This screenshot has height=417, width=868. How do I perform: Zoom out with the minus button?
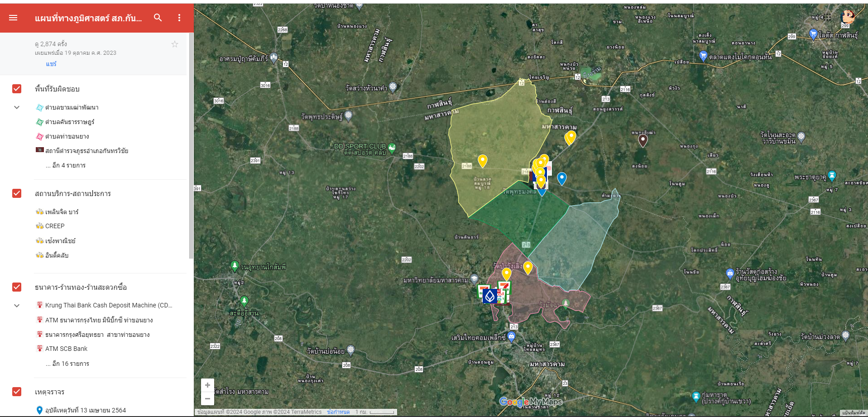point(207,398)
